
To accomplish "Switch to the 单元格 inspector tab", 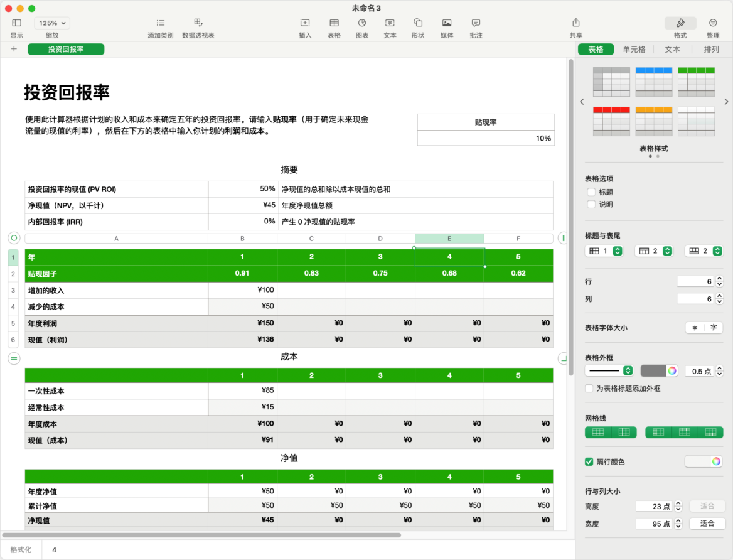I will tap(634, 50).
